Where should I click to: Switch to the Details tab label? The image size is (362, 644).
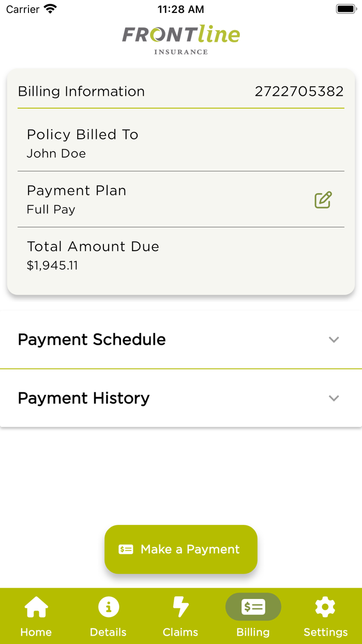pyautogui.click(x=108, y=632)
